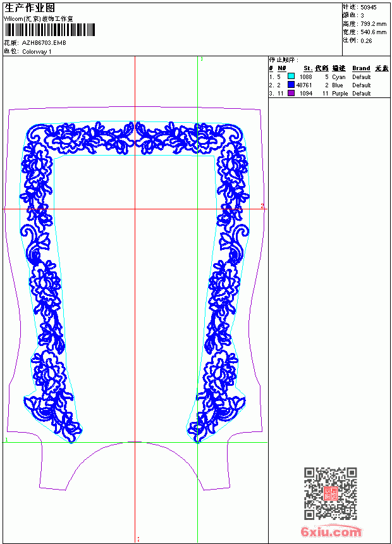
Task: Select the AZHB6703.EMB design file name
Action: click(x=44, y=43)
